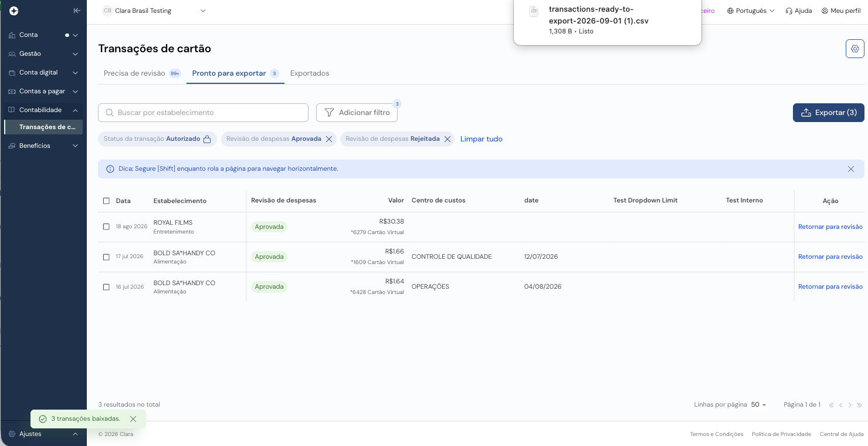Click the Limpar tudo link
The image size is (868, 446).
481,139
